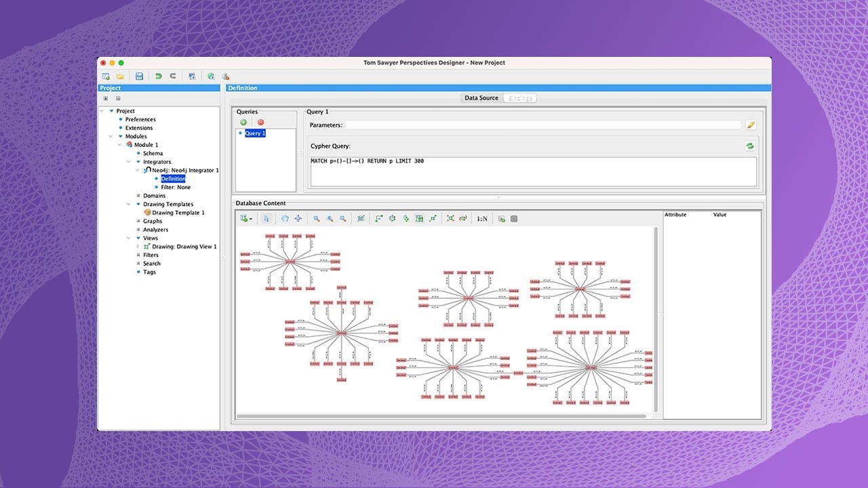The width and height of the screenshot is (868, 488).
Task: Click the graph canvas vertical scrollbar
Action: (656, 319)
